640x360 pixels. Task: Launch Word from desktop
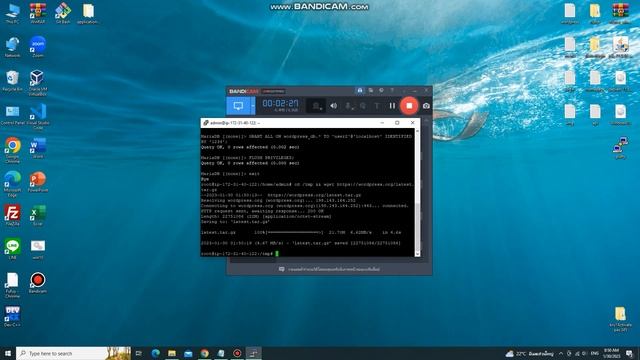tap(38, 148)
